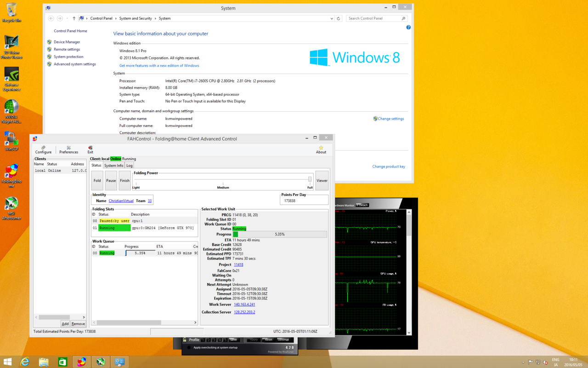The height and width of the screenshot is (368, 588).
Task: Open the Viewer button
Action: pos(322,181)
